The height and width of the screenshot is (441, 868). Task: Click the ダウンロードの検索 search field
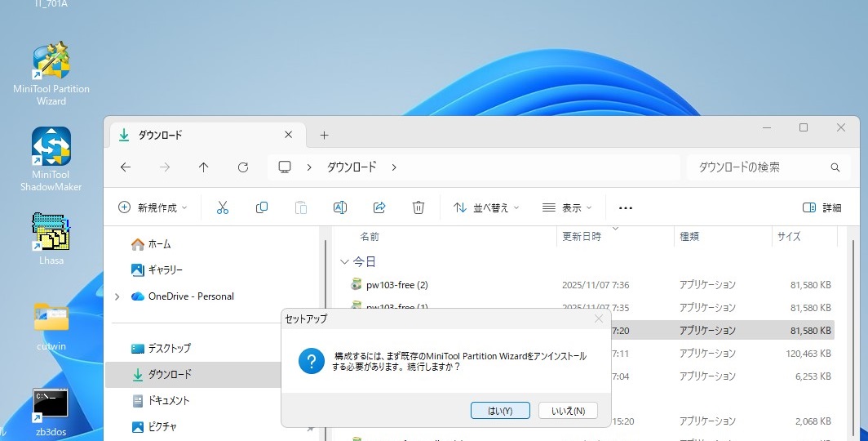pyautogui.click(x=759, y=167)
